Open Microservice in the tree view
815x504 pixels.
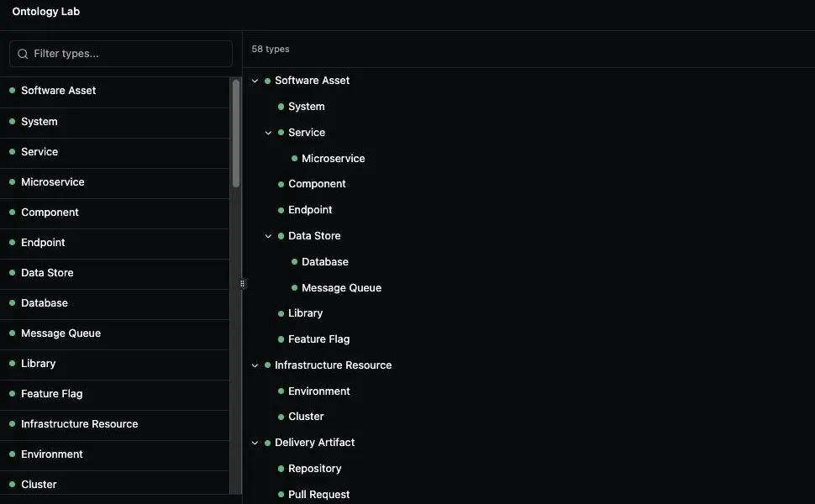334,159
